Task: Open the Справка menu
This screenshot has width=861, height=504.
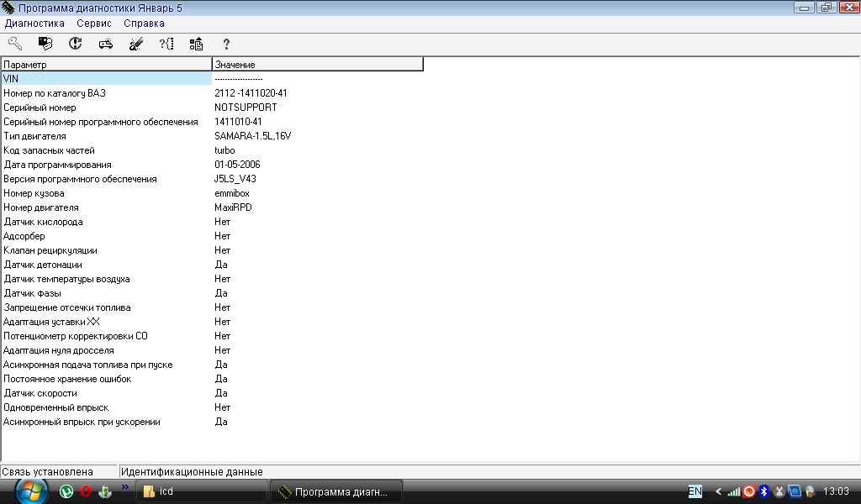Action: click(144, 24)
